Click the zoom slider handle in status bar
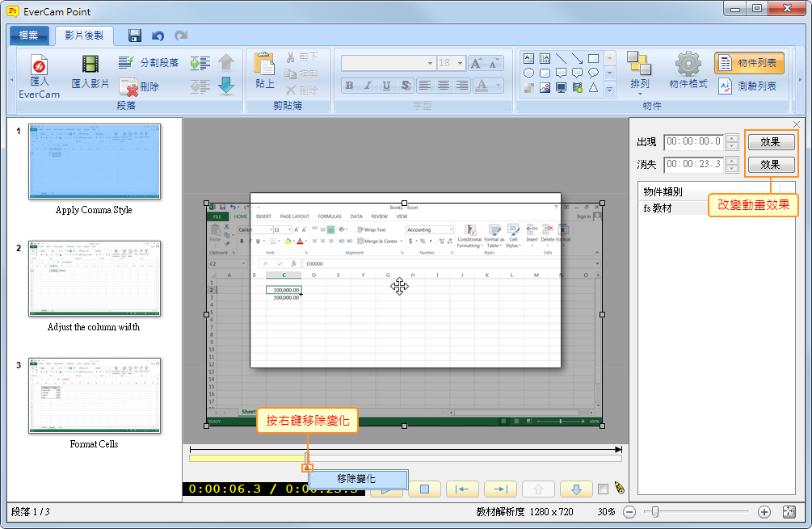Viewport: 812px width, 529px height. click(655, 512)
